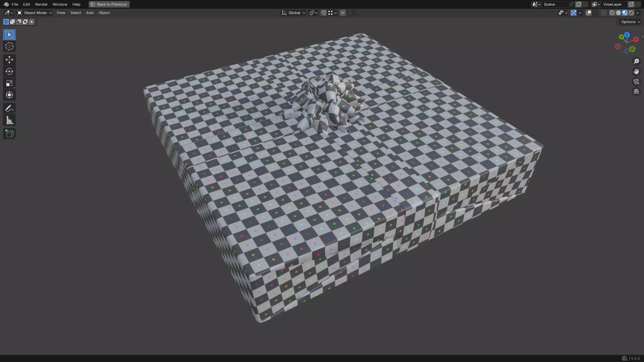644x362 pixels.
Task: Open the pivot point dropdown
Action: point(313,13)
